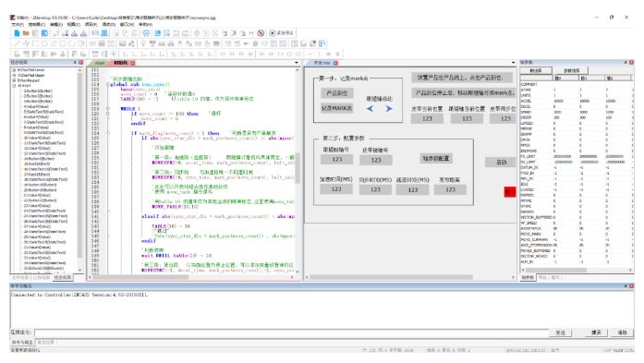Image resolution: width=644 pixels, height=363 pixels.
Task: Click the 123 field under 皮带轴轴号
Action: 376,160
